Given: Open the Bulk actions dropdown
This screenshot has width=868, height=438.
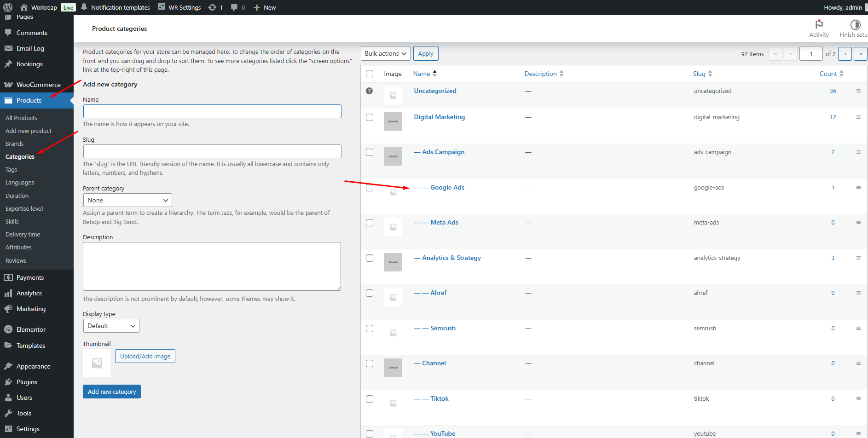Looking at the screenshot, I should 385,54.
